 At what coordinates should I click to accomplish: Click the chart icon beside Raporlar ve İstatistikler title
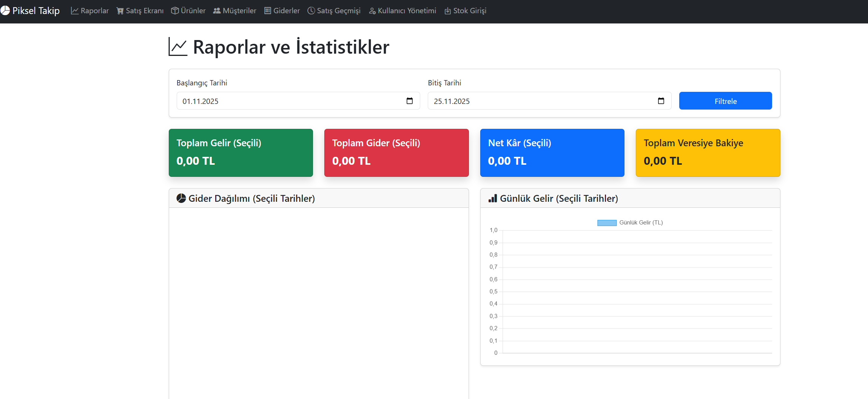[x=178, y=47]
